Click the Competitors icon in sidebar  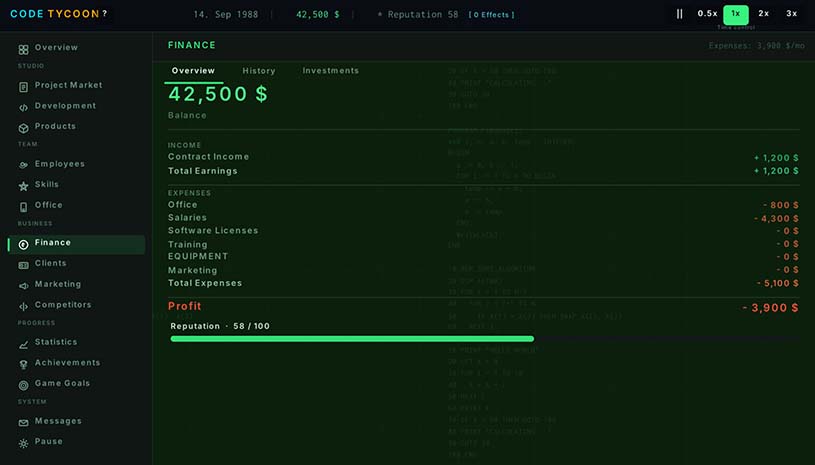coord(23,307)
